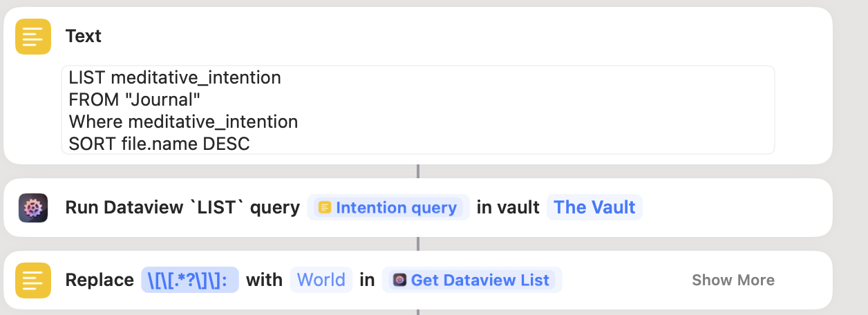The image size is (868, 315).
Task: Click the yellow Text action icon
Action: coord(33,37)
